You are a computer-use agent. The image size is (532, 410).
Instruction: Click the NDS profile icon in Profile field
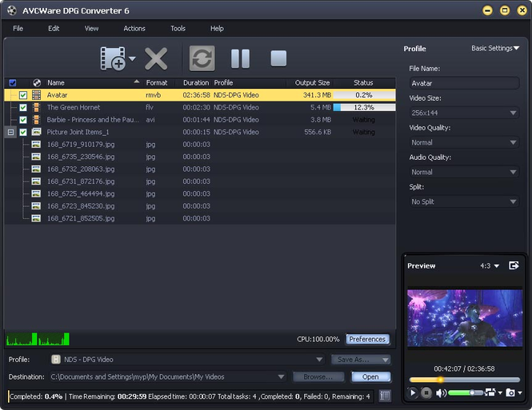(56, 360)
